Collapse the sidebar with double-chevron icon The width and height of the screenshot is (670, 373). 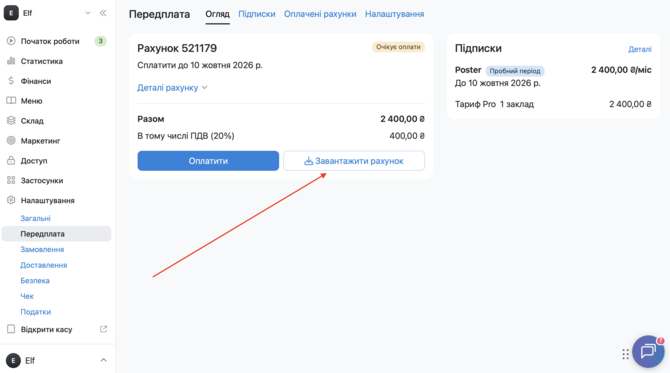point(103,13)
